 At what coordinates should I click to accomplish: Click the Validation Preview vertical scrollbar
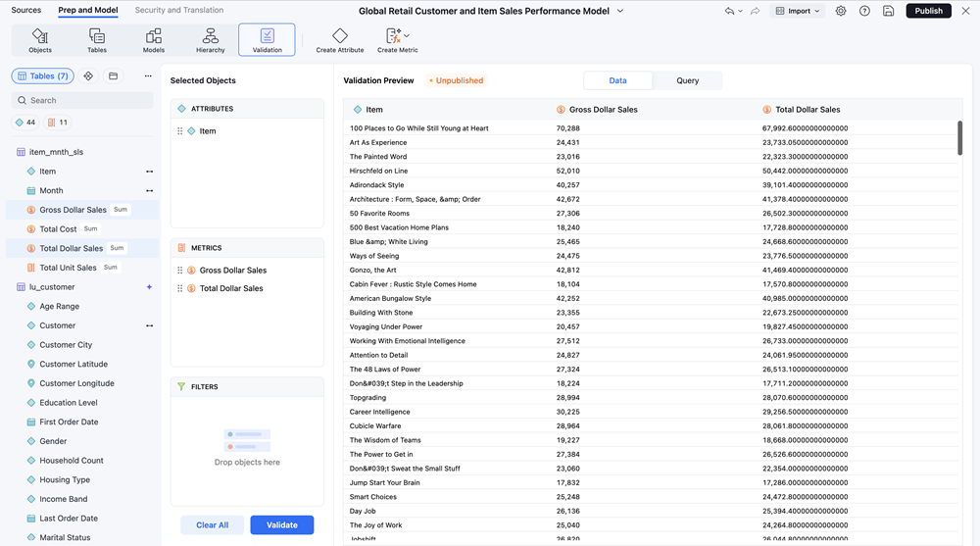coord(959,138)
